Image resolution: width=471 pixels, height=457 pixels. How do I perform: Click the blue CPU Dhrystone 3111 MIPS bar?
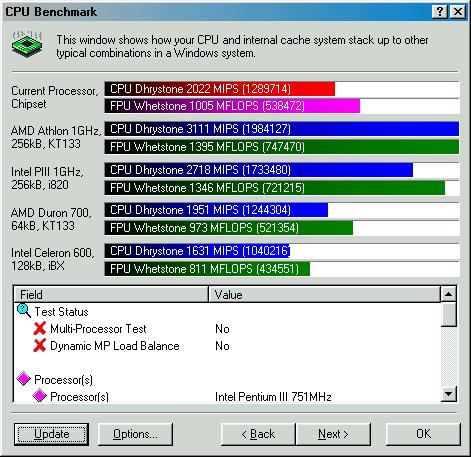click(282, 129)
